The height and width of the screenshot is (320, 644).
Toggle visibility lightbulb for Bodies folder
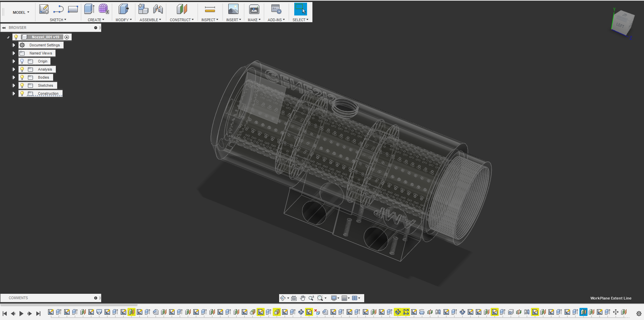point(22,77)
